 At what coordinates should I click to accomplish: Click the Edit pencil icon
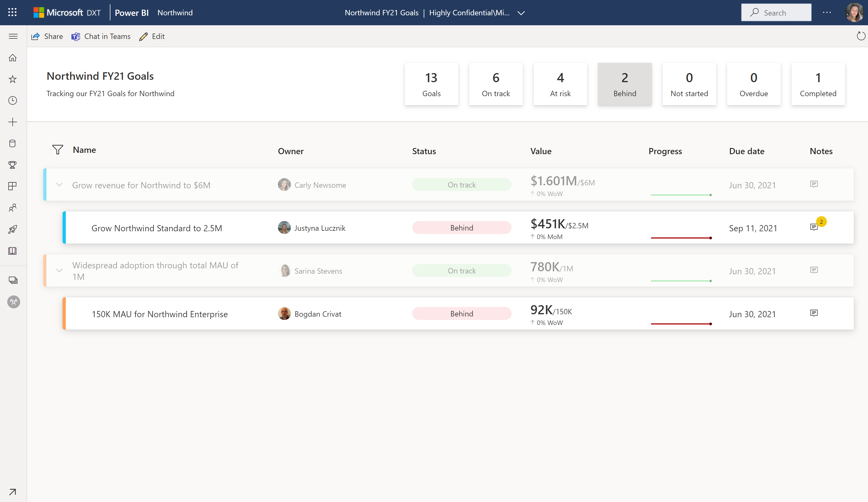[x=144, y=37]
